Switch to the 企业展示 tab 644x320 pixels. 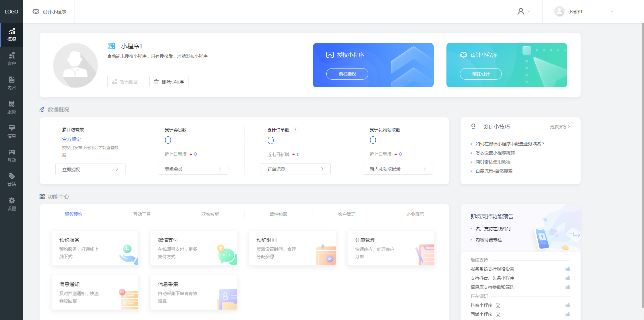point(415,214)
